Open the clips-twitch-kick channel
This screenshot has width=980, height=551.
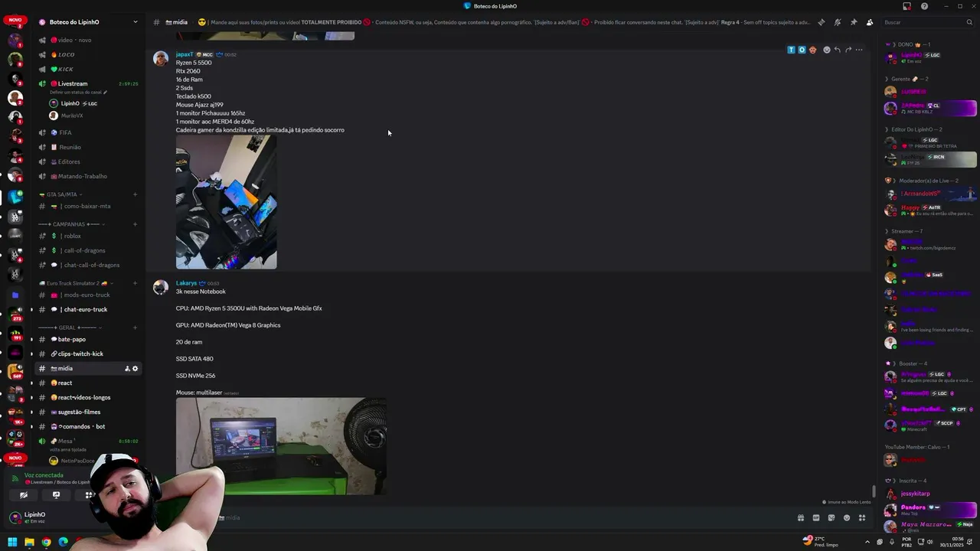[x=88, y=354]
